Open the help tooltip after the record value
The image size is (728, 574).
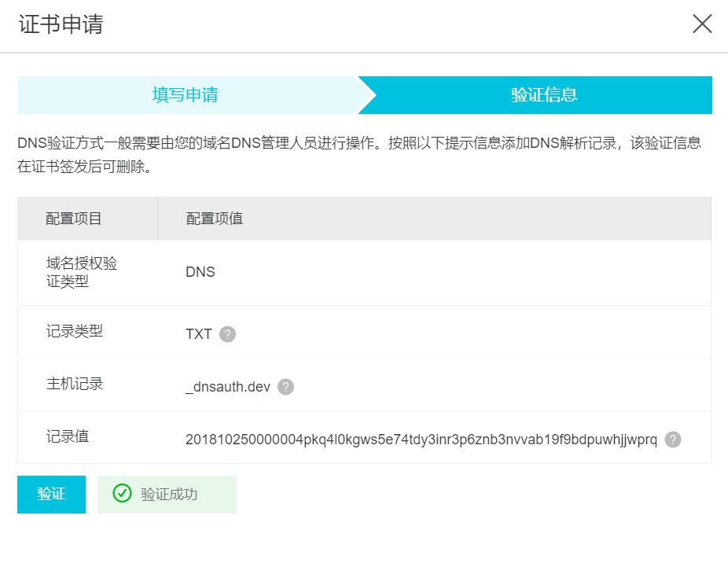tap(672, 440)
